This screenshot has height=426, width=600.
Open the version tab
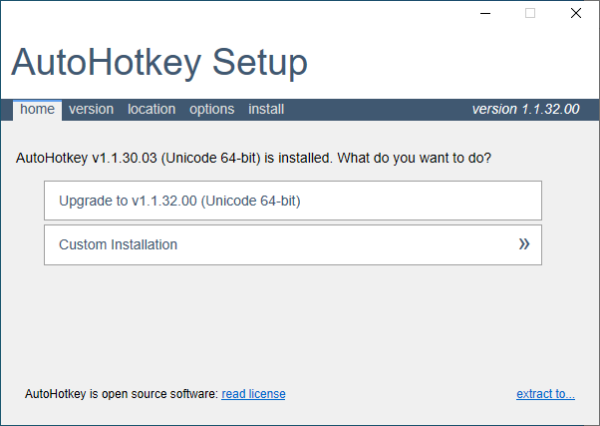click(x=91, y=109)
